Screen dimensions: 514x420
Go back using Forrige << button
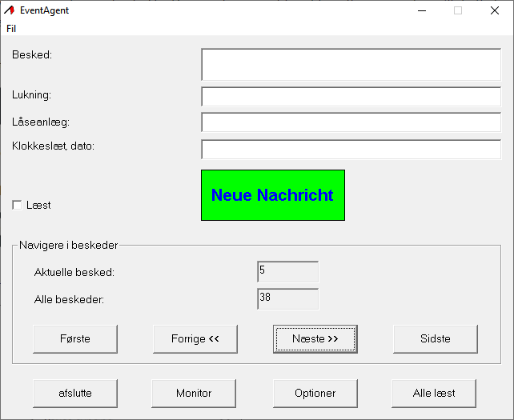[x=195, y=338]
